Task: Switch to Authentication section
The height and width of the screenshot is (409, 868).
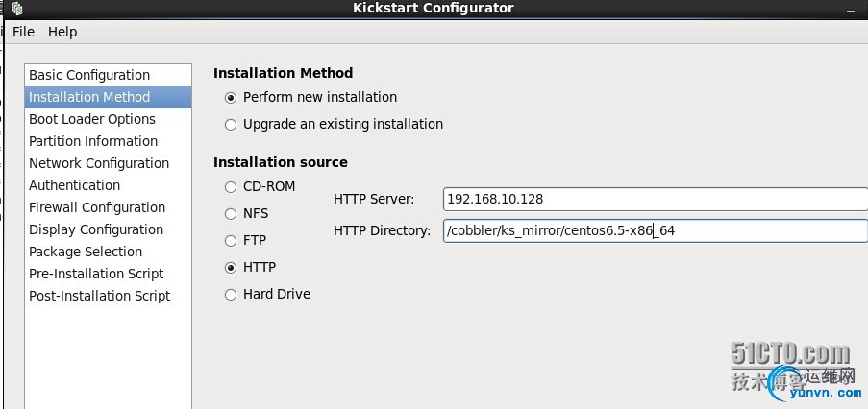Action: [x=75, y=185]
